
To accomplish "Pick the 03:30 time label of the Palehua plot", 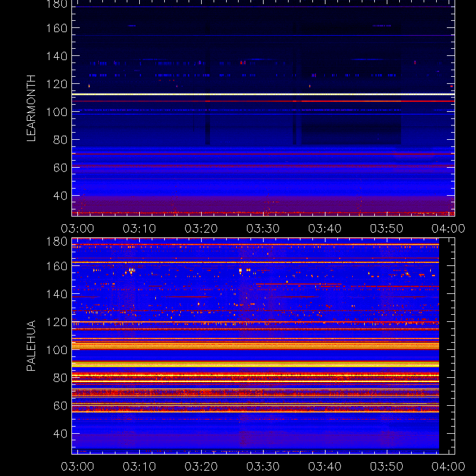I will tap(263, 466).
